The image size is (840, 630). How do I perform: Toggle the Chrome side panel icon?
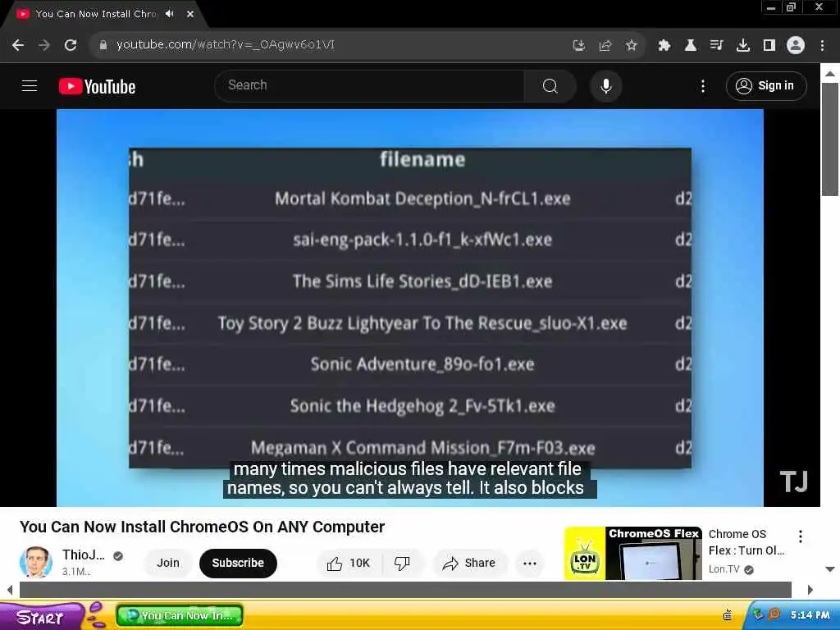tap(769, 46)
